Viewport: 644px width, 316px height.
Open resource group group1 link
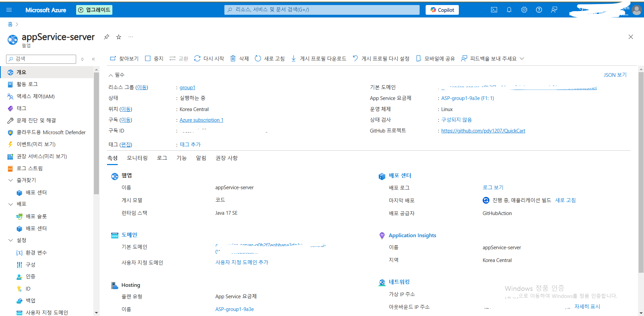(187, 87)
